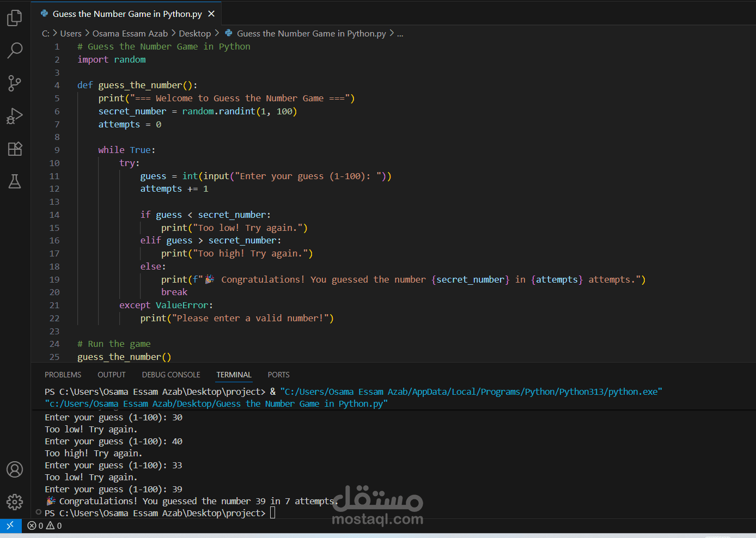Open the Run and Debug view
The image size is (756, 538).
click(15, 116)
